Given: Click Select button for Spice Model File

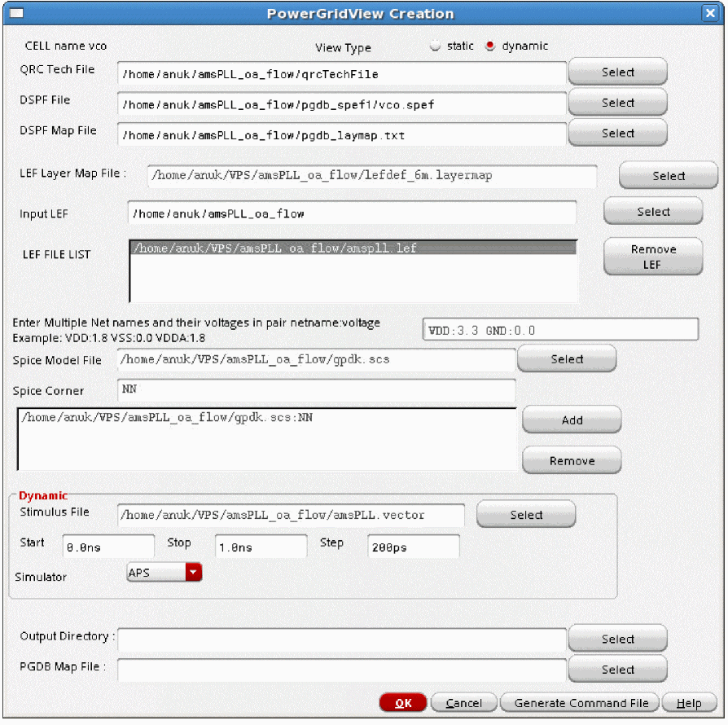Looking at the screenshot, I should pos(567,359).
